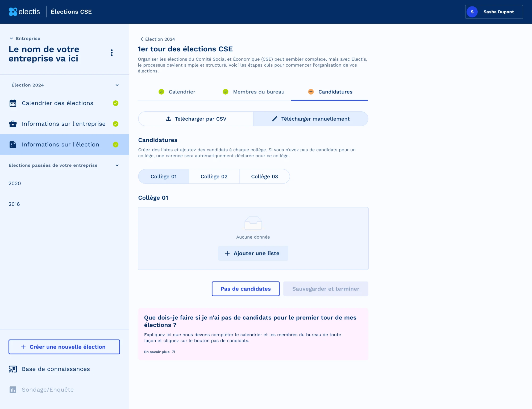The height and width of the screenshot is (409, 532).
Task: Click Créer une nouvelle élection button
Action: pyautogui.click(x=64, y=347)
